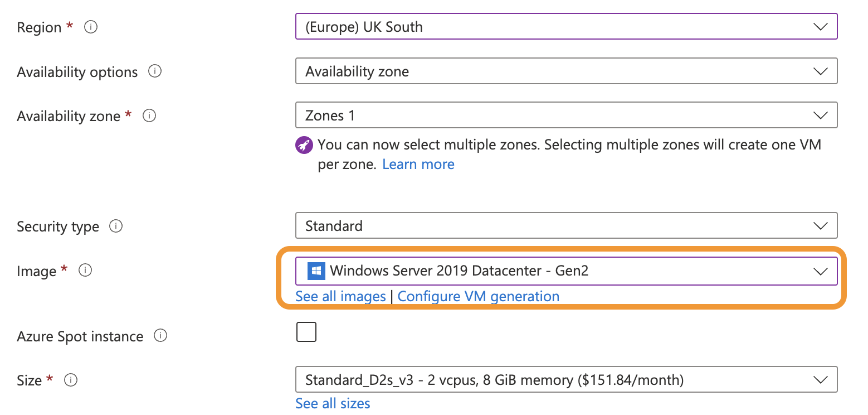Click the See all images link
Viewport: 868px width, 415px height.
point(340,296)
